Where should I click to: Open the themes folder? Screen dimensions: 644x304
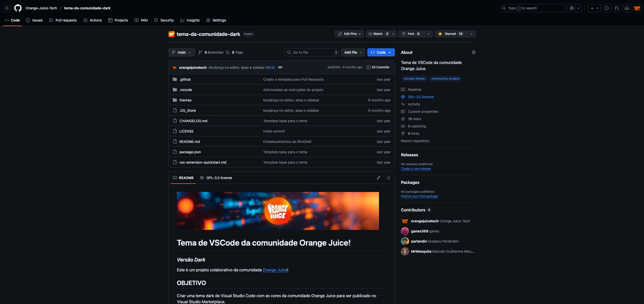(185, 100)
